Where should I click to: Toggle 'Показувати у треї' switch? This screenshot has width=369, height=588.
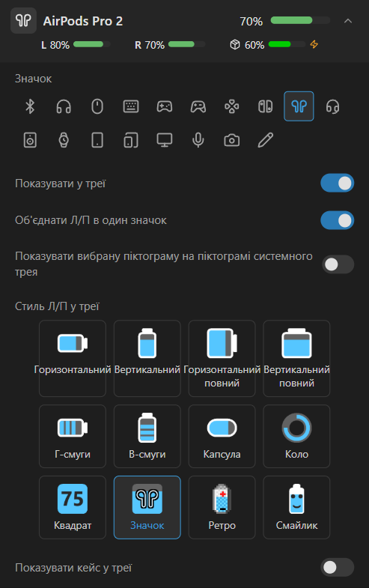pos(337,184)
